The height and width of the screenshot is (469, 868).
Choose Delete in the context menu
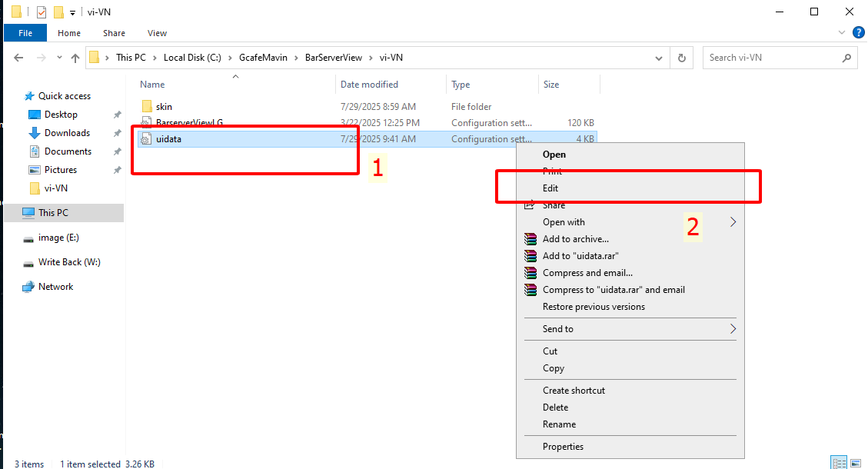(x=630, y=407)
